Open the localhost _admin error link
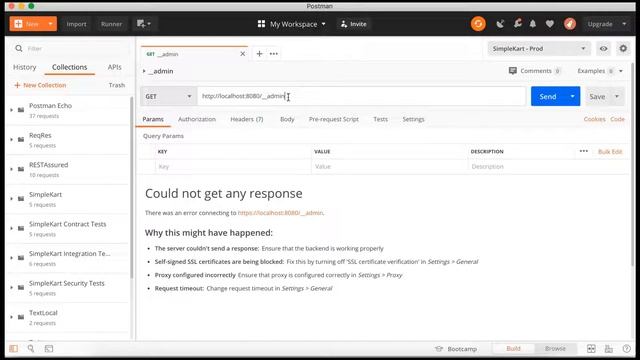 pos(280,213)
